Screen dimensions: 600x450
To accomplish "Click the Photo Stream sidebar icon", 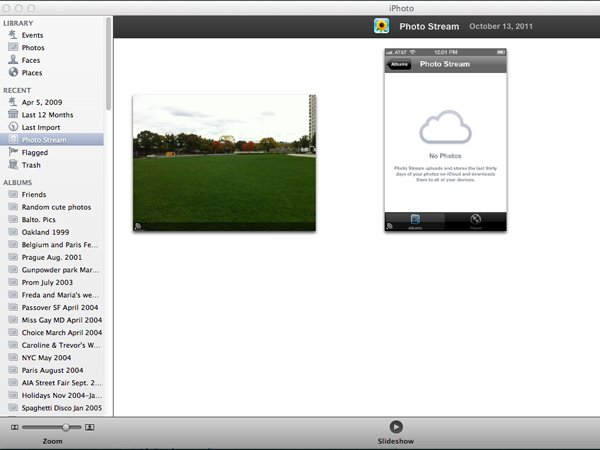I will (x=13, y=139).
